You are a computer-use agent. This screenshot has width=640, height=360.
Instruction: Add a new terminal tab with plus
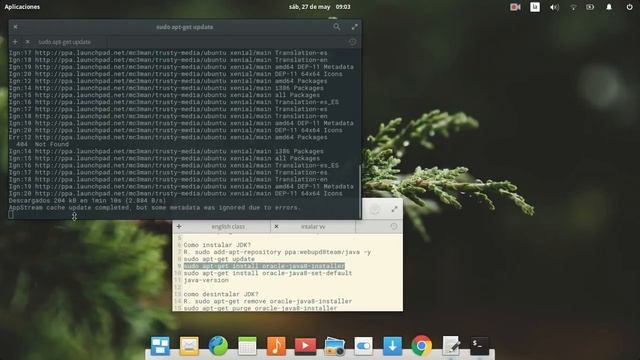15,42
